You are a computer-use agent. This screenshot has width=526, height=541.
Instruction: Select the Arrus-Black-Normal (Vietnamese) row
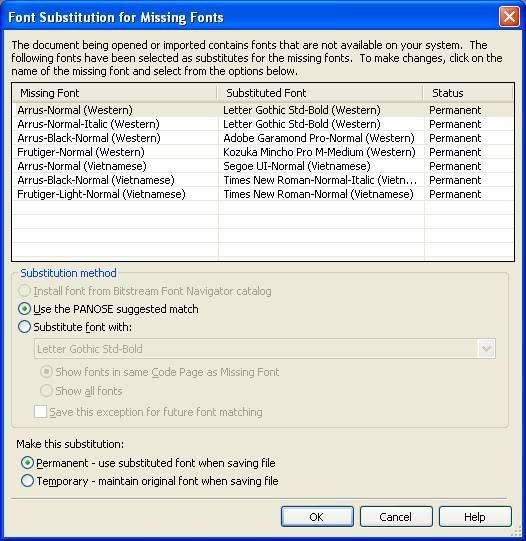263,180
